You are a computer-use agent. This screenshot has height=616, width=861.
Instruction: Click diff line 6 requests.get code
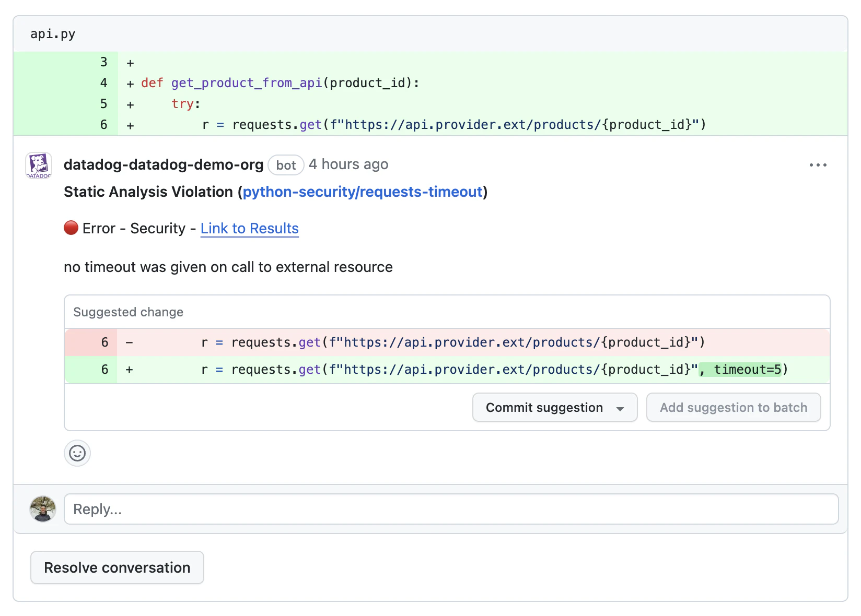[x=454, y=125]
